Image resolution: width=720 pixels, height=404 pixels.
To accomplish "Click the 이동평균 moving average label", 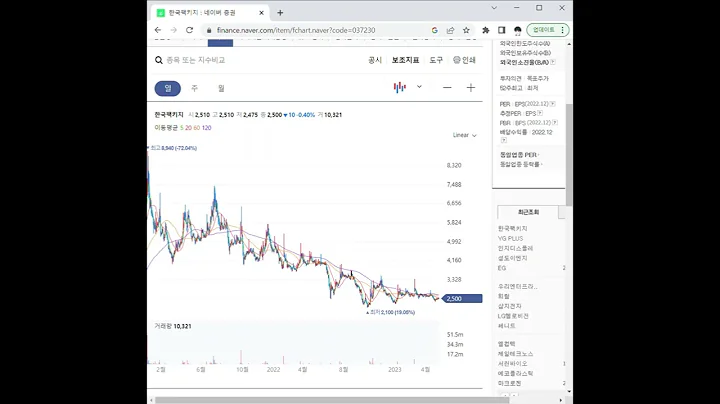I will pos(166,128).
